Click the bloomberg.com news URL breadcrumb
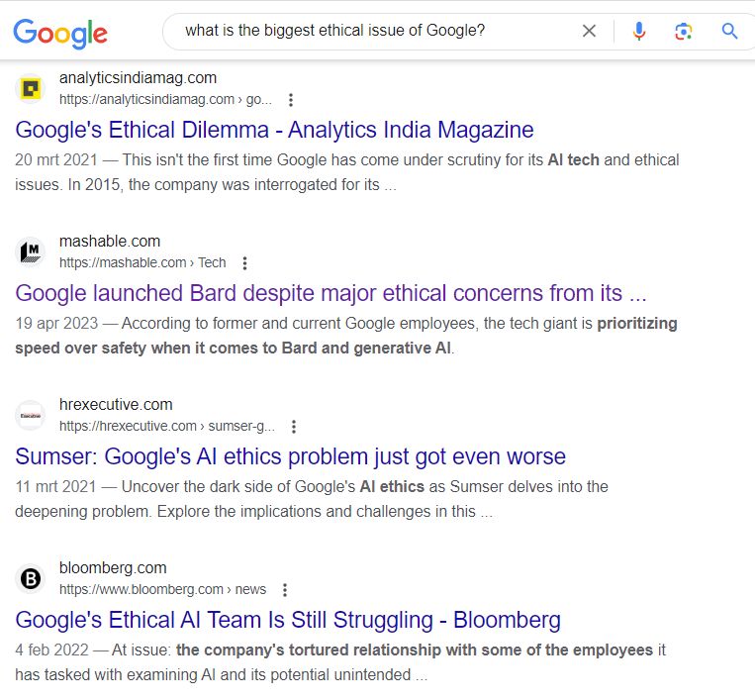Image resolution: width=755 pixels, height=700 pixels. click(162, 589)
